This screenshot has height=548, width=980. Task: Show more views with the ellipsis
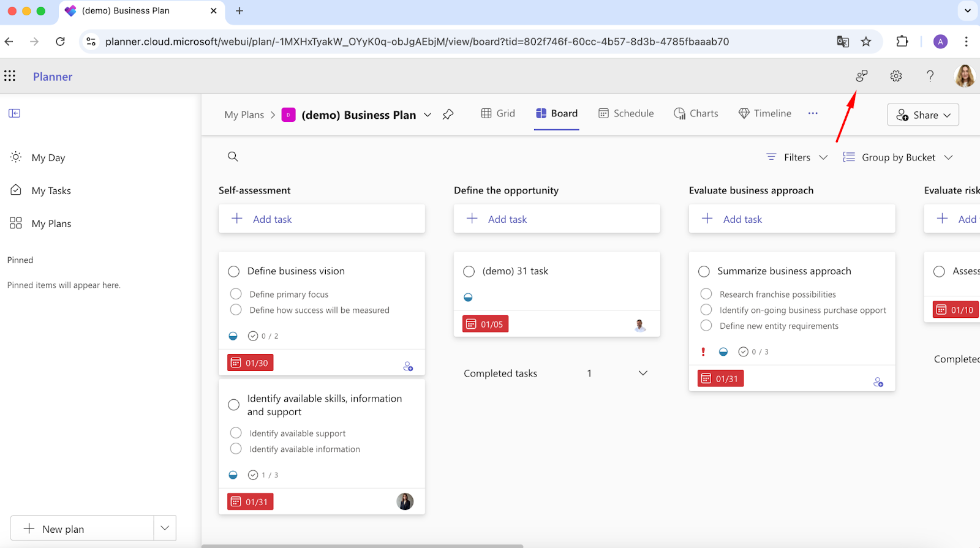(x=813, y=113)
